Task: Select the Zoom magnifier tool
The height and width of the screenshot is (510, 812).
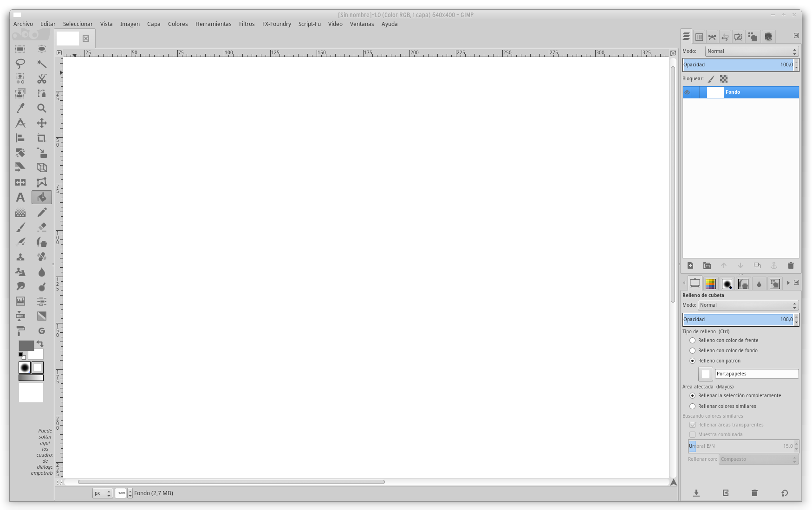Action: point(42,108)
